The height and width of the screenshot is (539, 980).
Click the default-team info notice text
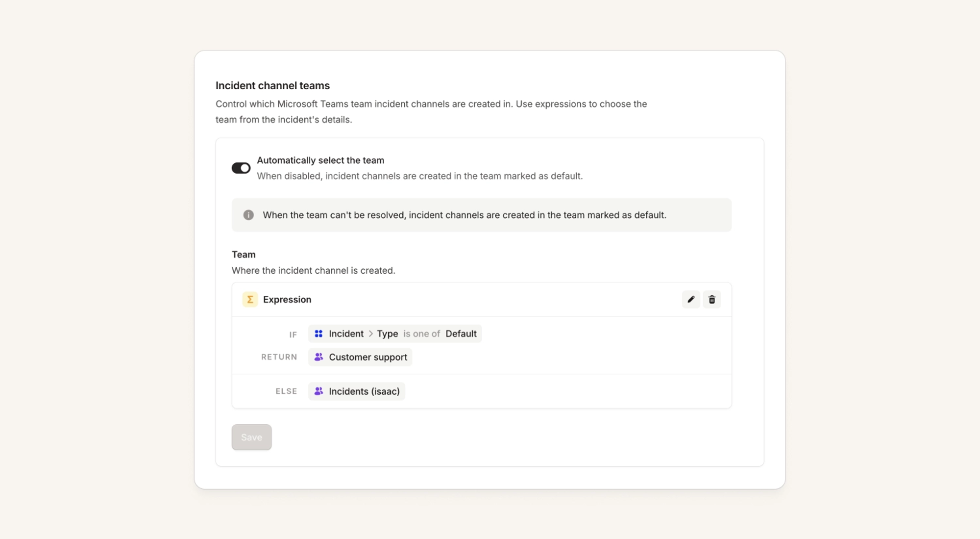coord(465,215)
